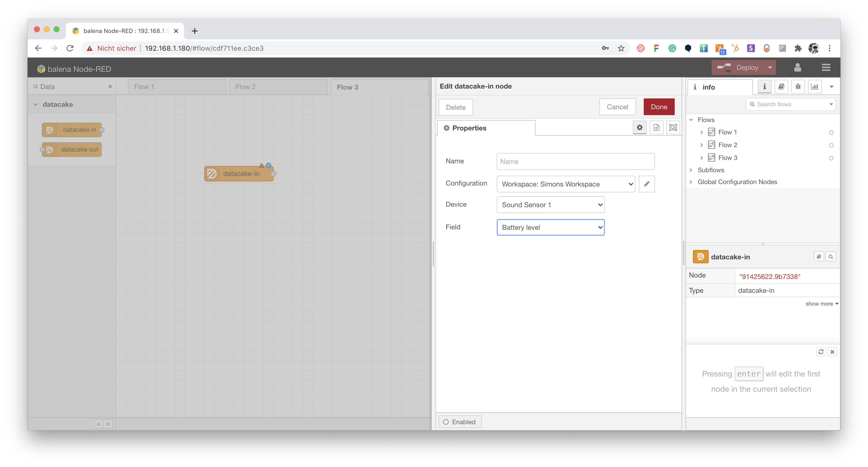Open the dashboard chart sidebar icon
The height and width of the screenshot is (467, 868).
pos(815,87)
